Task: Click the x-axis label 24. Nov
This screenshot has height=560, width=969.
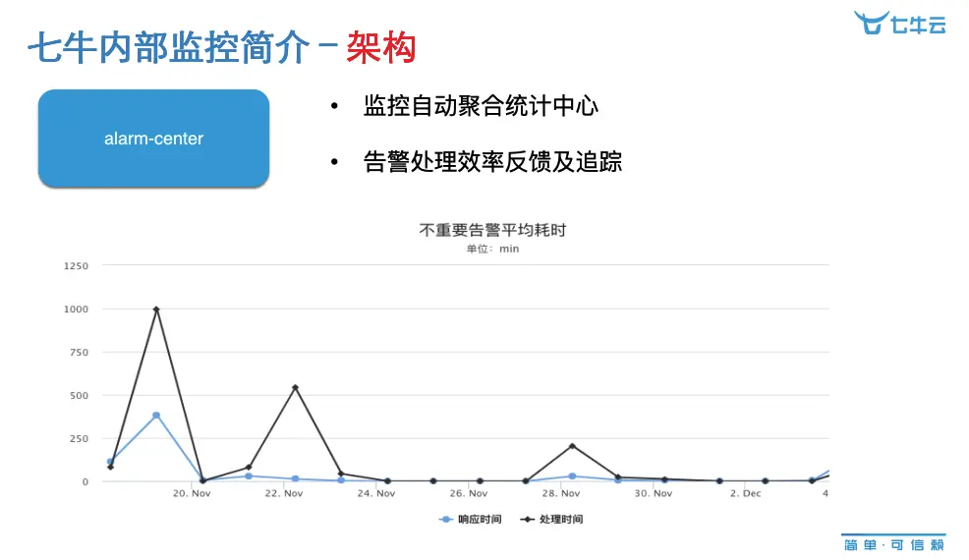Action: tap(375, 493)
